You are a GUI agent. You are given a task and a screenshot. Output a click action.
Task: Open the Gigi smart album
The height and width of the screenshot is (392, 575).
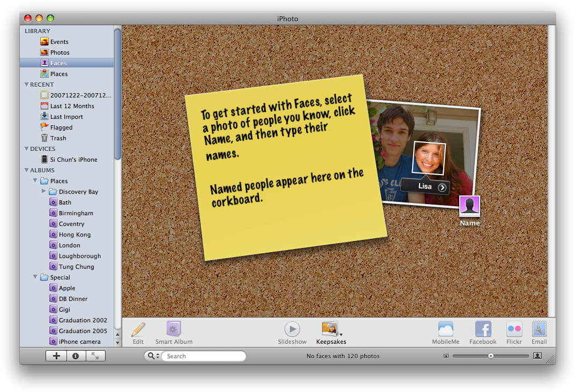pyautogui.click(x=67, y=310)
